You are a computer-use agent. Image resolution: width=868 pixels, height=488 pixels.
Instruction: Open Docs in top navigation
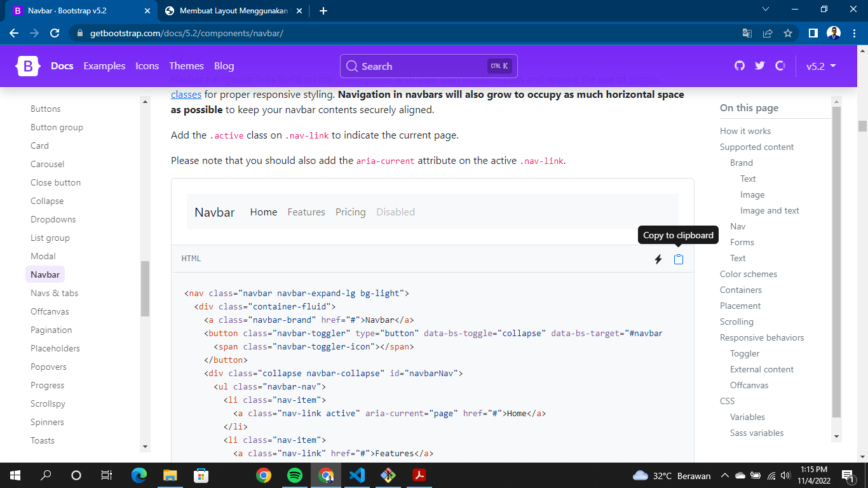click(62, 66)
